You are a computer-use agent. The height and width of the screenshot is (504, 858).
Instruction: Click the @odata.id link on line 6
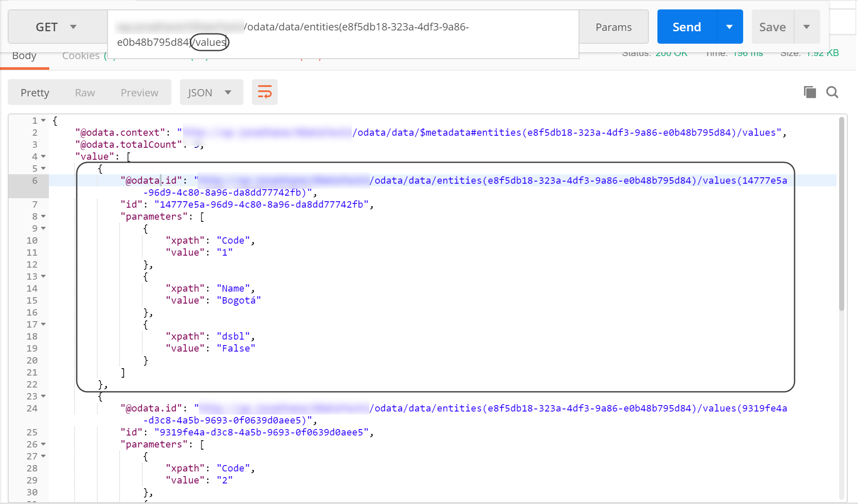coord(493,181)
